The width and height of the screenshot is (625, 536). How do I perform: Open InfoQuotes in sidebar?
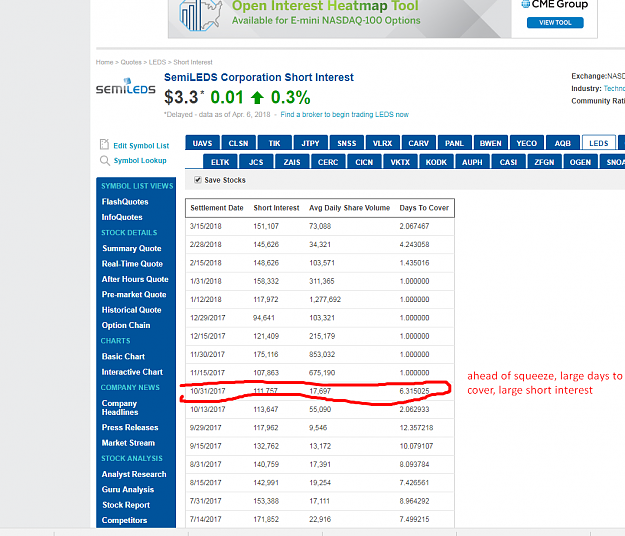122,217
